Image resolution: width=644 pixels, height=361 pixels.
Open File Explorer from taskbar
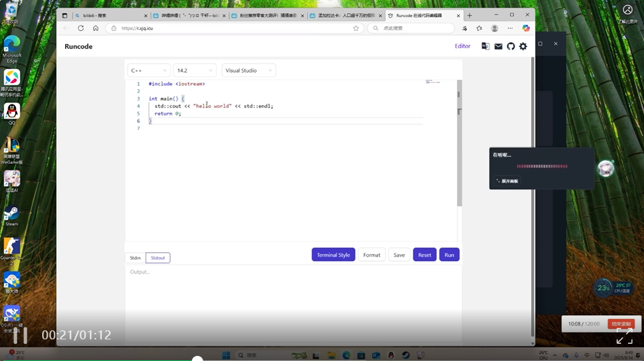331,355
